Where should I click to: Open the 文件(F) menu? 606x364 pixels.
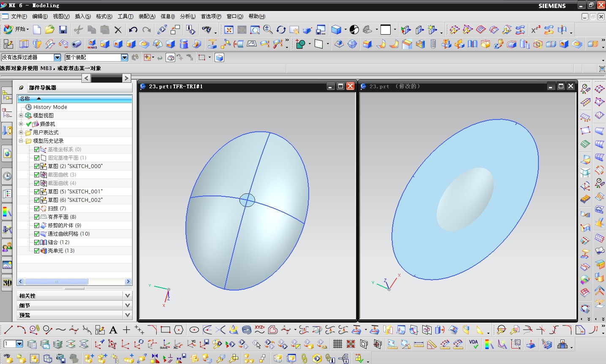click(x=19, y=16)
